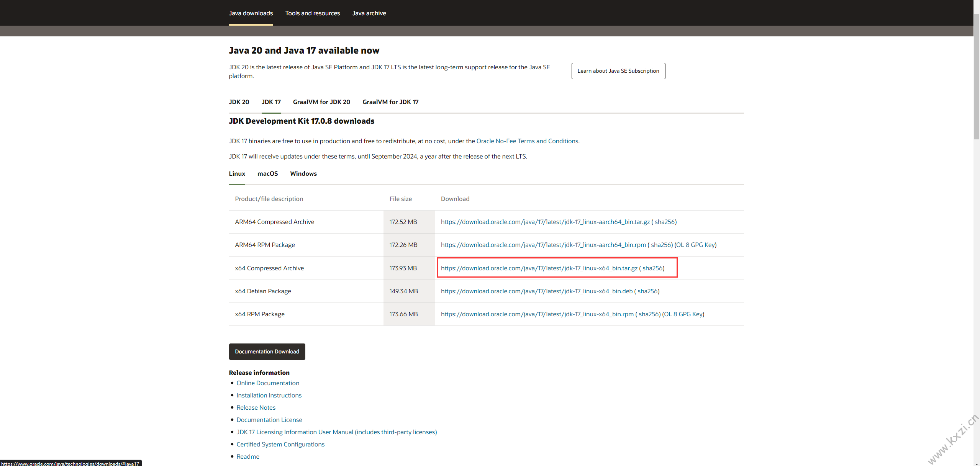Click the Documentation Download button
980x466 pixels.
267,352
